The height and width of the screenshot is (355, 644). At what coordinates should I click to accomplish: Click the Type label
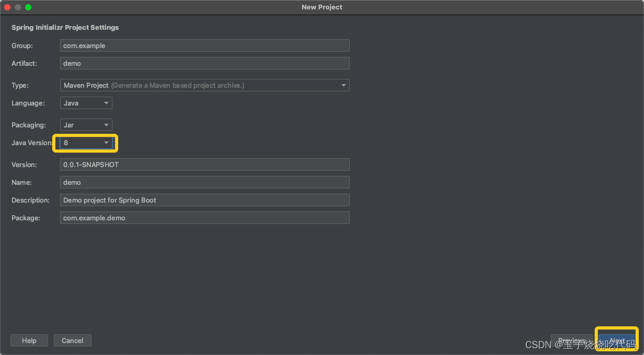pos(20,85)
